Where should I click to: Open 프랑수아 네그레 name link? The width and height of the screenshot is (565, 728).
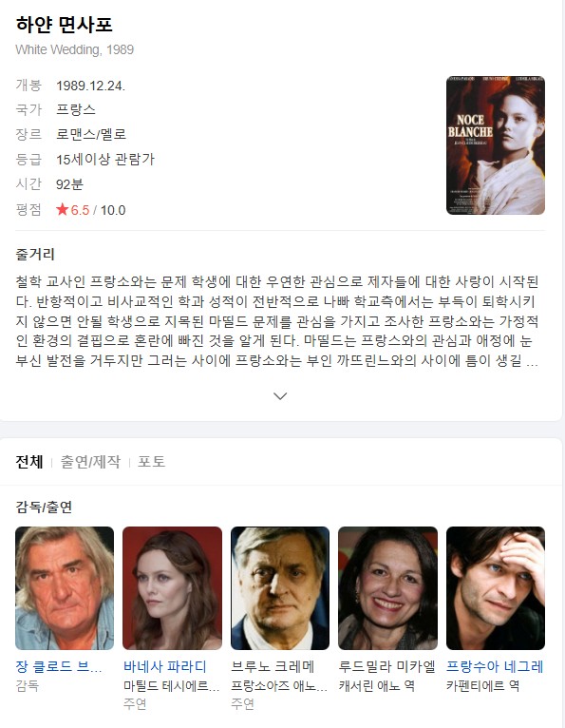495,667
